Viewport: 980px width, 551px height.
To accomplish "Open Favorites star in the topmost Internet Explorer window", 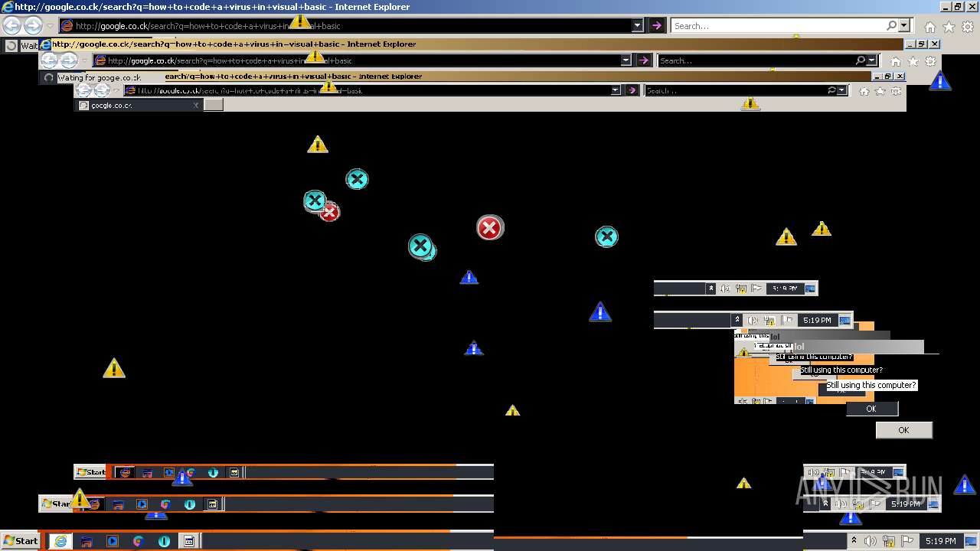I will [x=949, y=27].
